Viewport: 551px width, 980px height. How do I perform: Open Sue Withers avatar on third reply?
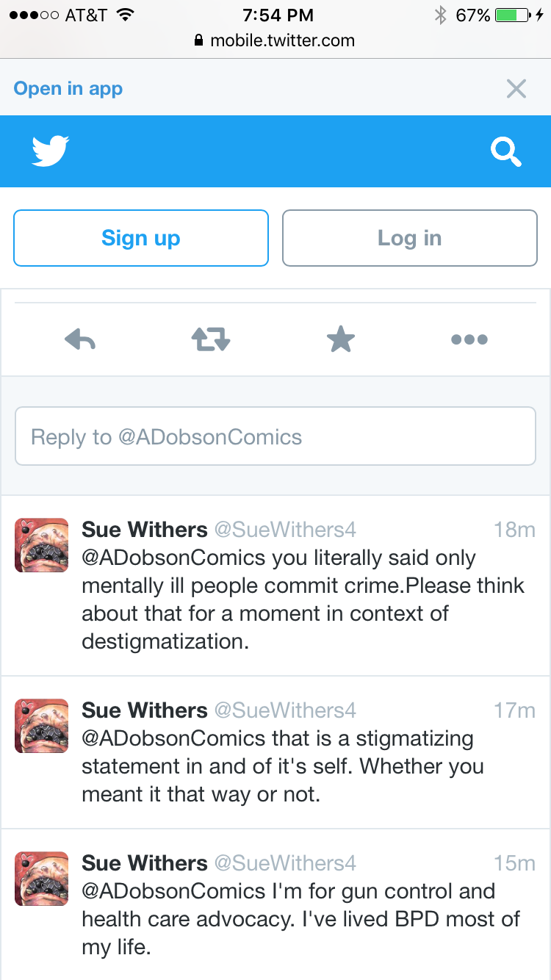tap(42, 878)
